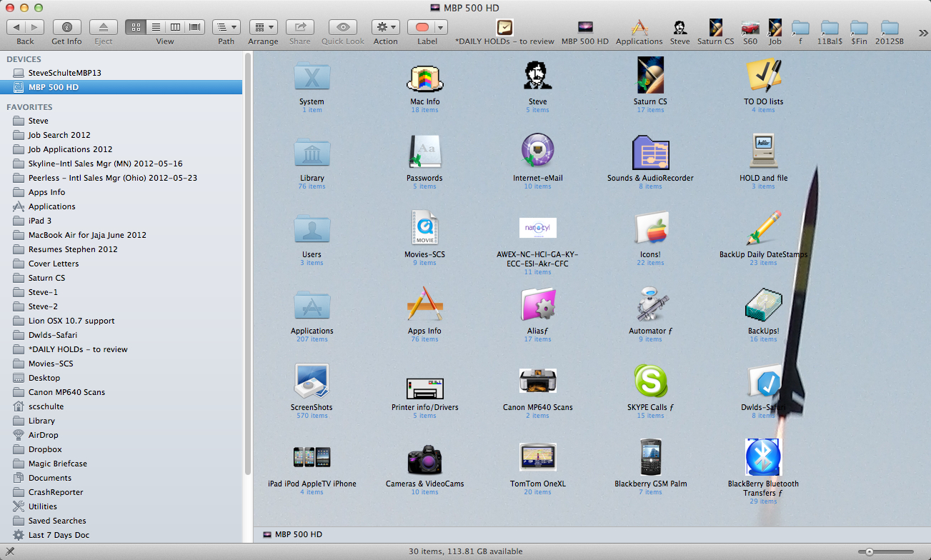Select SteveSchulteMBP13 under Devices
The image size is (931, 560).
pyautogui.click(x=64, y=73)
